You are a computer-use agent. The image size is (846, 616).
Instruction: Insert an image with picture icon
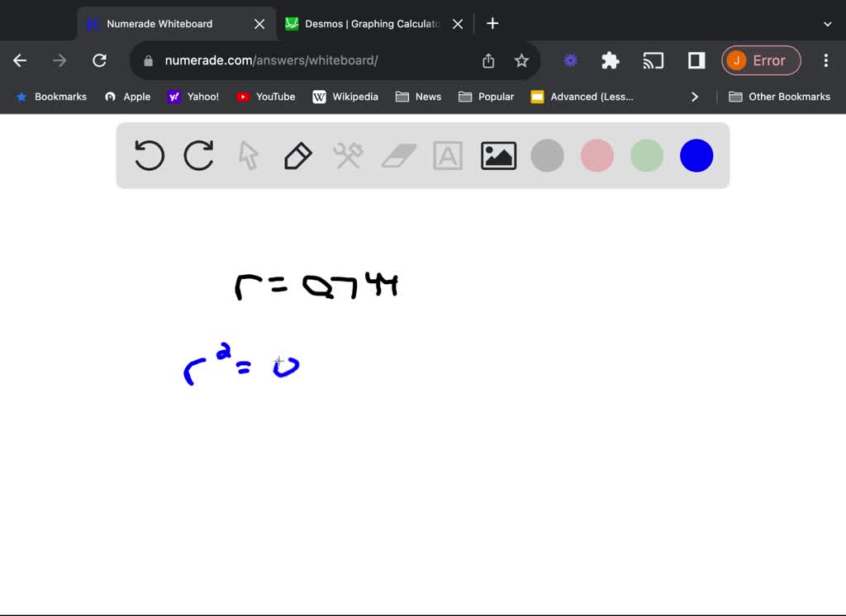tap(498, 155)
